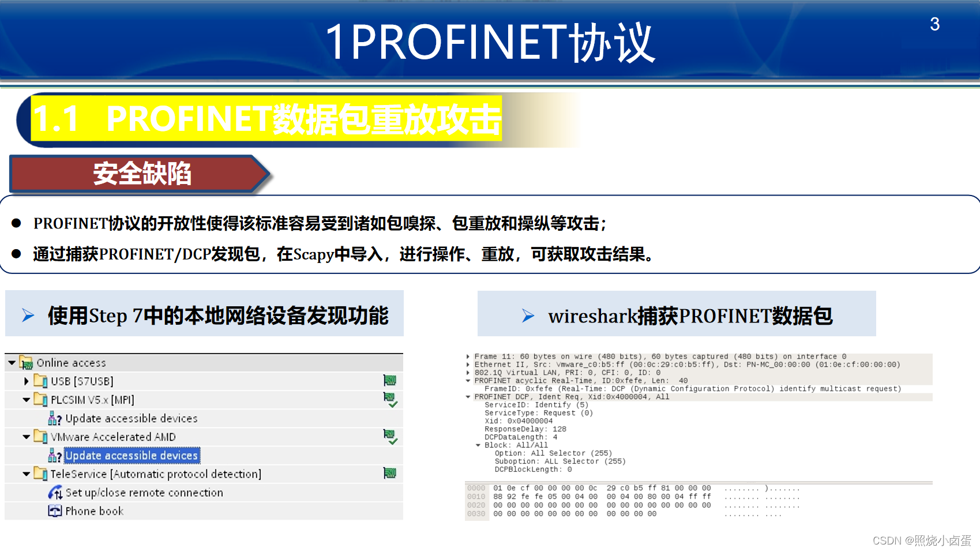Expand the 802.1Q Virtual LAN row
Image resolution: width=980 pixels, height=552 pixels.
tap(468, 373)
